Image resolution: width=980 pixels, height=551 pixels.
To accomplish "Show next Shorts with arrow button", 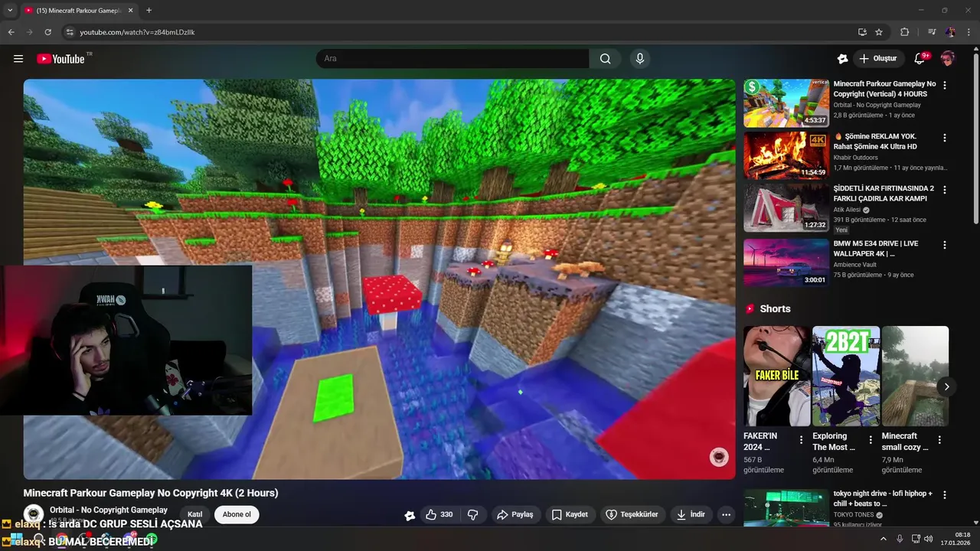I will coord(946,386).
